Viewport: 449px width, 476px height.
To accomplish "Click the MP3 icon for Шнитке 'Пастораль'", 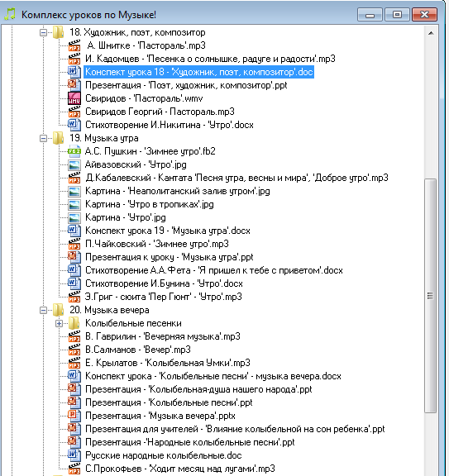I will tap(74, 45).
